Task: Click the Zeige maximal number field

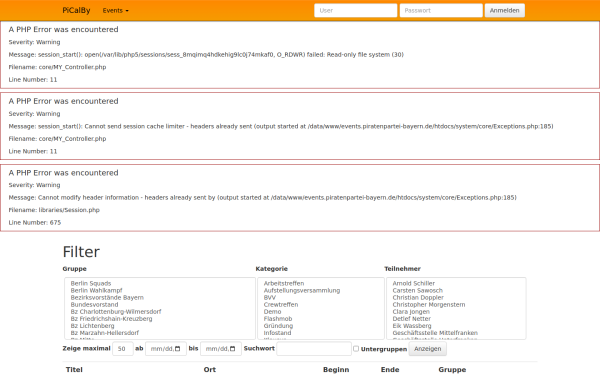Action: click(x=123, y=349)
